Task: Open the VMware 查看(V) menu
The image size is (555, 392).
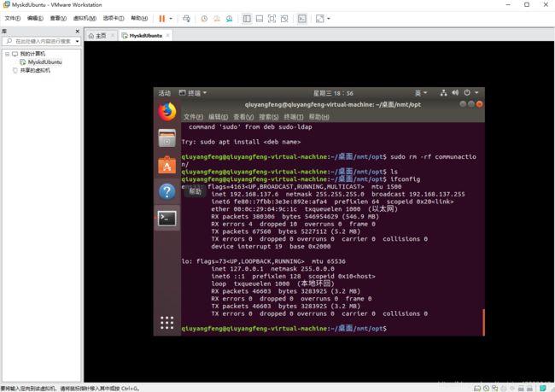Action: point(58,19)
